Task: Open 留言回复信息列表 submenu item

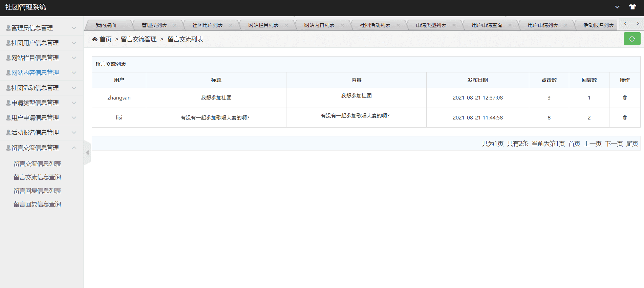Action: 37,191
